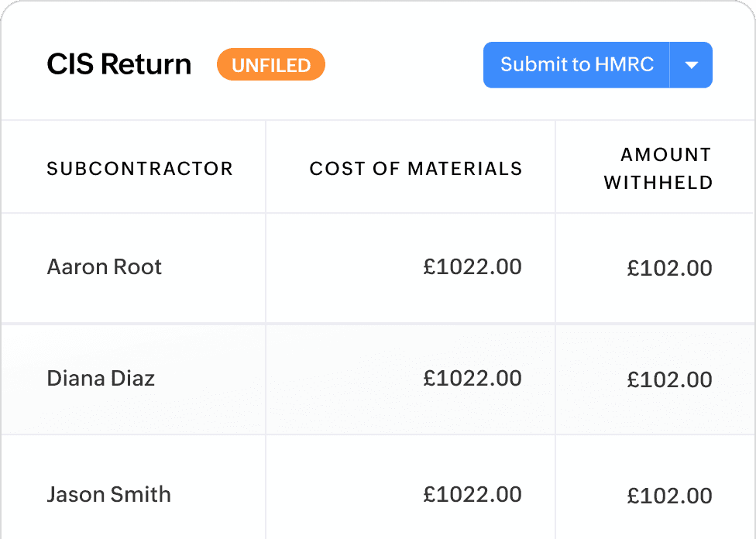This screenshot has width=756, height=539.
Task: Click Diana Diaz's amount withheld value
Action: click(669, 380)
